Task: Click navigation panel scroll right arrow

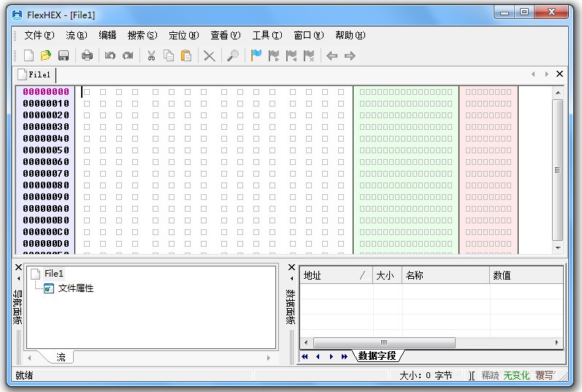Action: coord(268,358)
